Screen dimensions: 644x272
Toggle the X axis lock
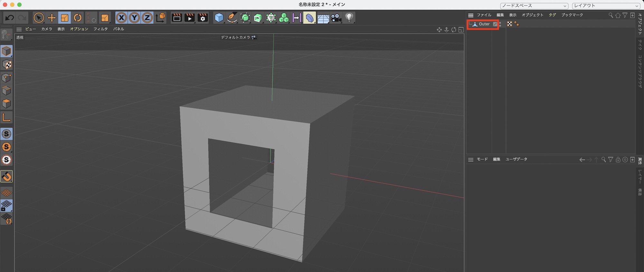pos(121,18)
